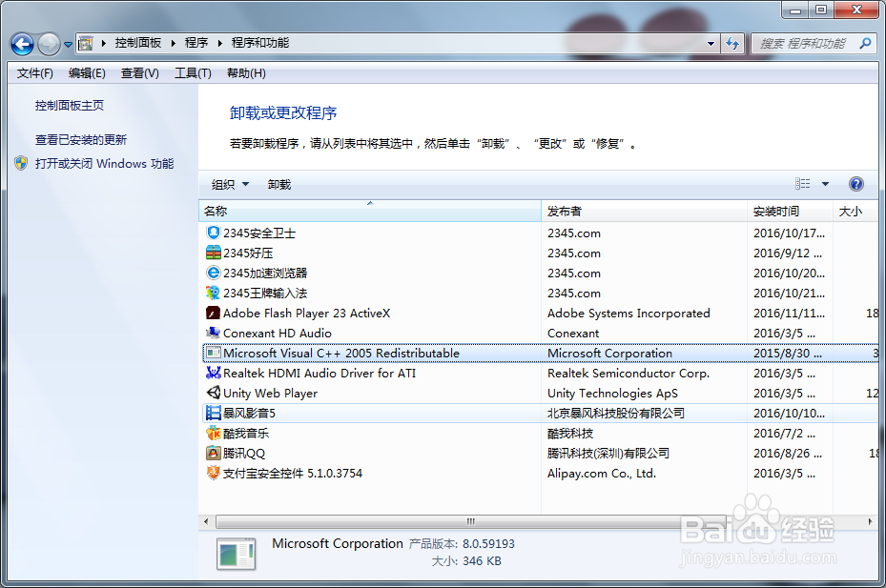Open the 帮助(H) menu
The image size is (886, 588).
[246, 73]
